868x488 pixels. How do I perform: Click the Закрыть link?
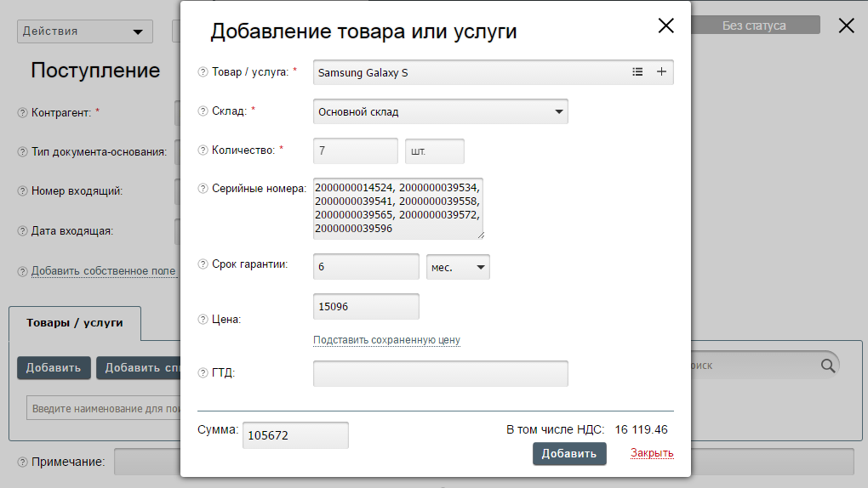coord(652,453)
